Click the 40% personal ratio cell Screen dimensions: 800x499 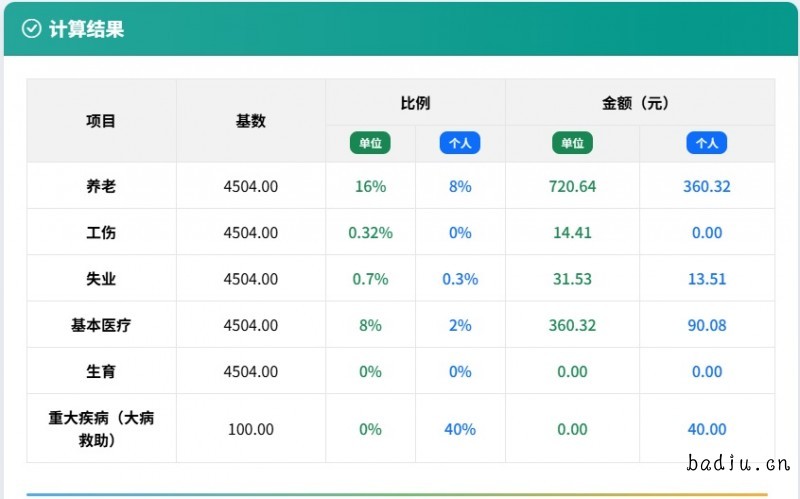pyautogui.click(x=460, y=429)
